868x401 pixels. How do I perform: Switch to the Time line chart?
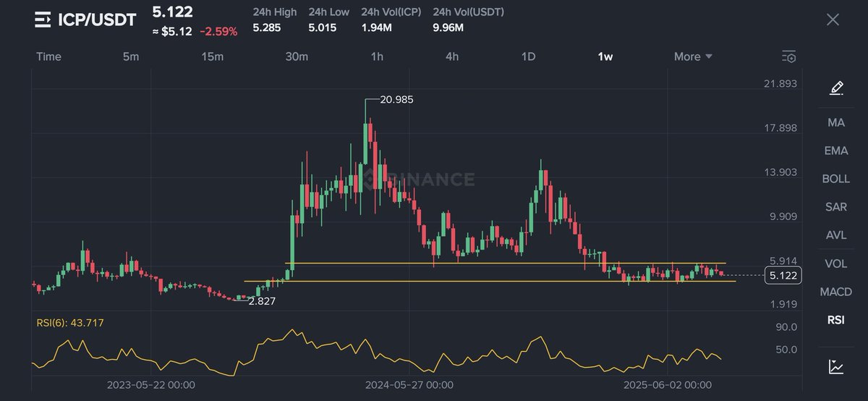click(48, 56)
